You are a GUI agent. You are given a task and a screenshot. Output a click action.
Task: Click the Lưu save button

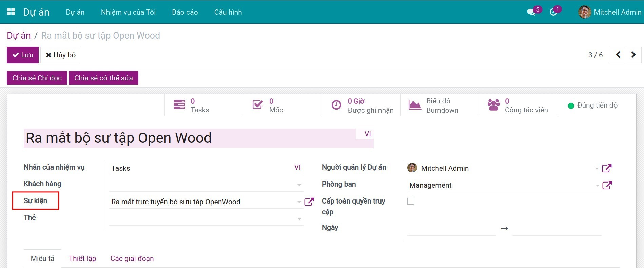[23, 55]
